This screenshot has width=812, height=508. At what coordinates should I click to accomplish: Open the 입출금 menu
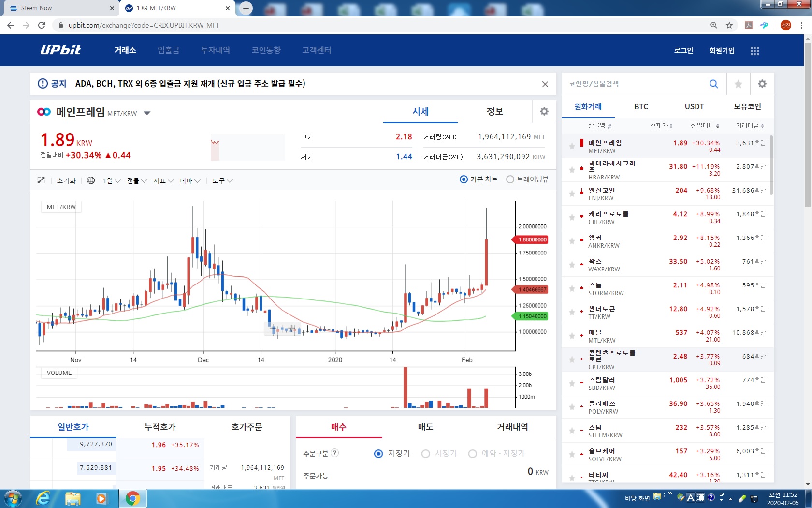[168, 50]
